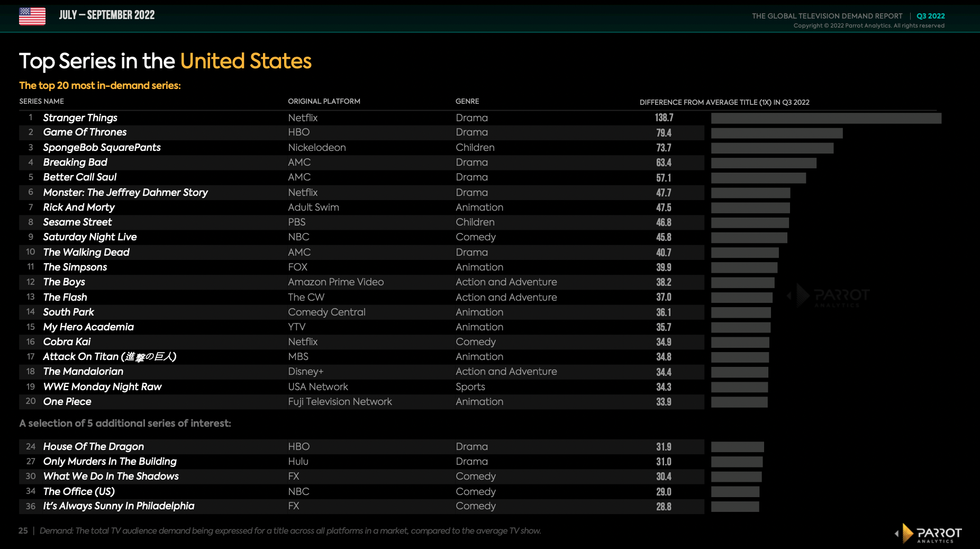The height and width of the screenshot is (549, 980).
Task: Click 'MBS' platform cell
Action: 298,356
